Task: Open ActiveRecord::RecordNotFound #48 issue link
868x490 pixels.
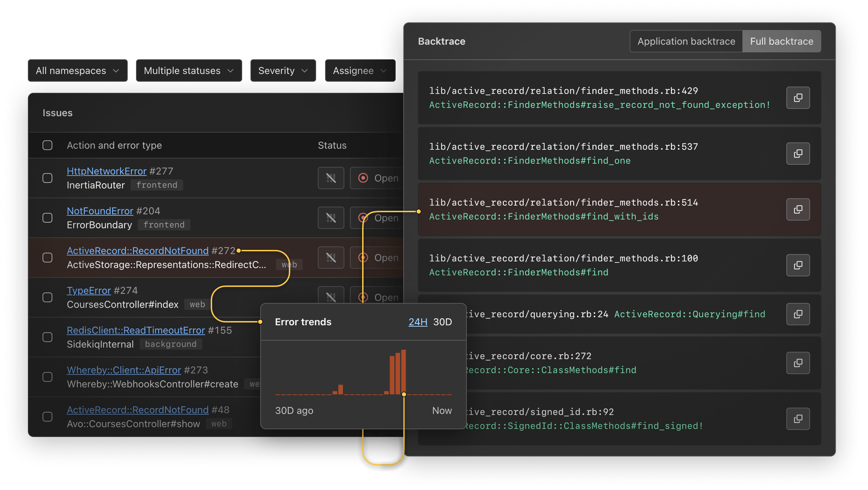Action: click(x=137, y=410)
